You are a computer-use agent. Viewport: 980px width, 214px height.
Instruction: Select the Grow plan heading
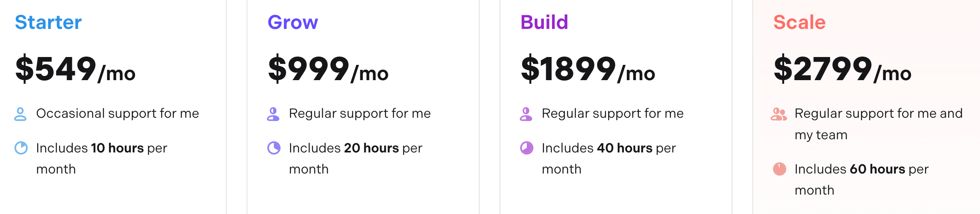(293, 22)
